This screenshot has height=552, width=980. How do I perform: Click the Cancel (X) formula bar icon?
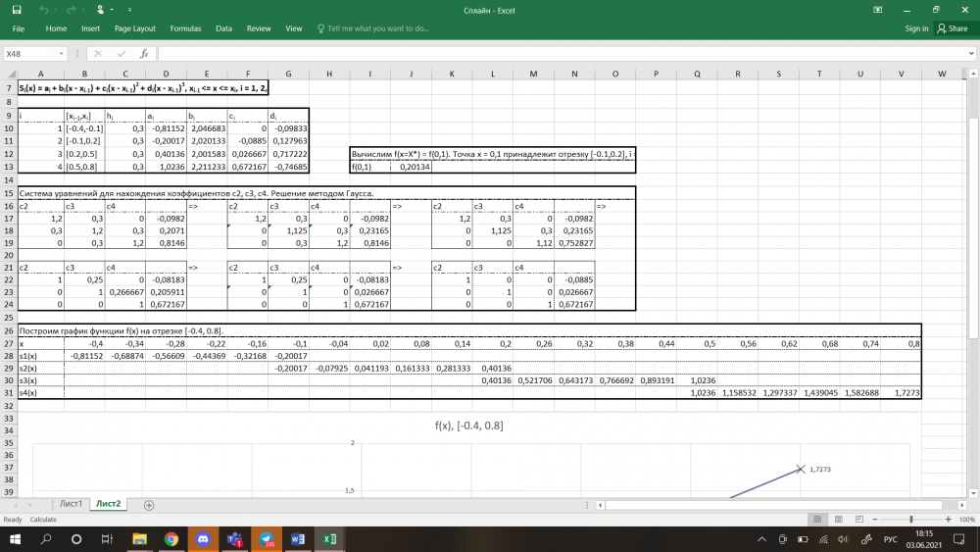tap(98, 54)
